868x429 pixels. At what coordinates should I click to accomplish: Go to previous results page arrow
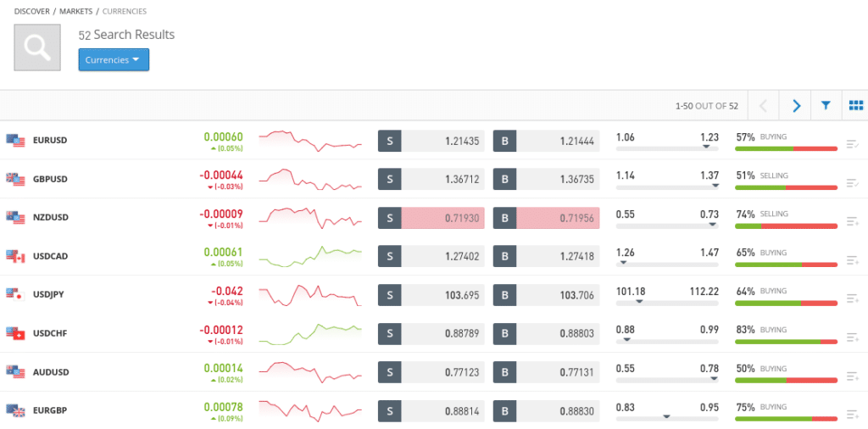tap(764, 106)
